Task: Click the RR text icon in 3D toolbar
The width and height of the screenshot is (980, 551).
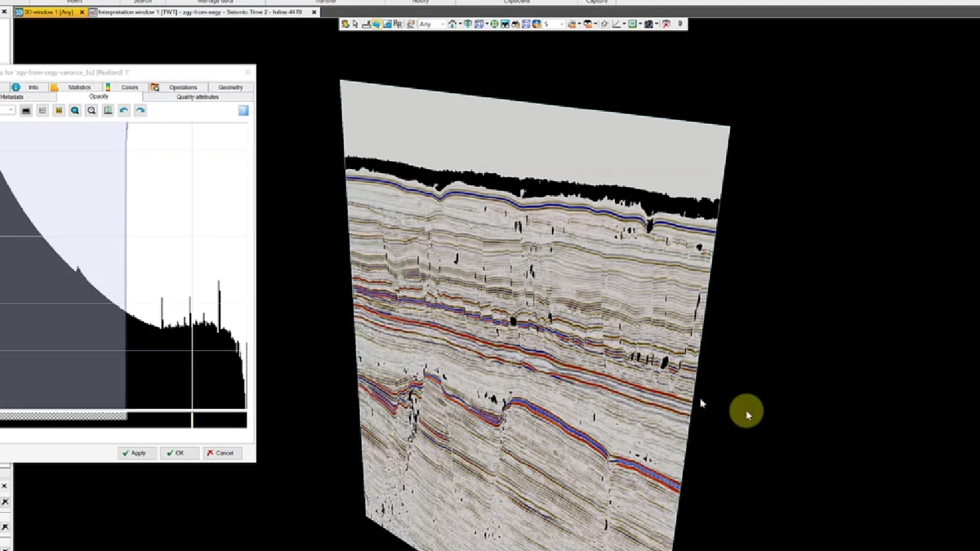Action: tap(399, 24)
